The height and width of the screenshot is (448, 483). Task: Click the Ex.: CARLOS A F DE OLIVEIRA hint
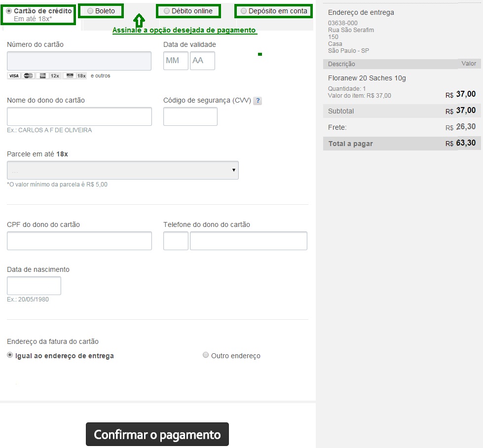click(49, 130)
